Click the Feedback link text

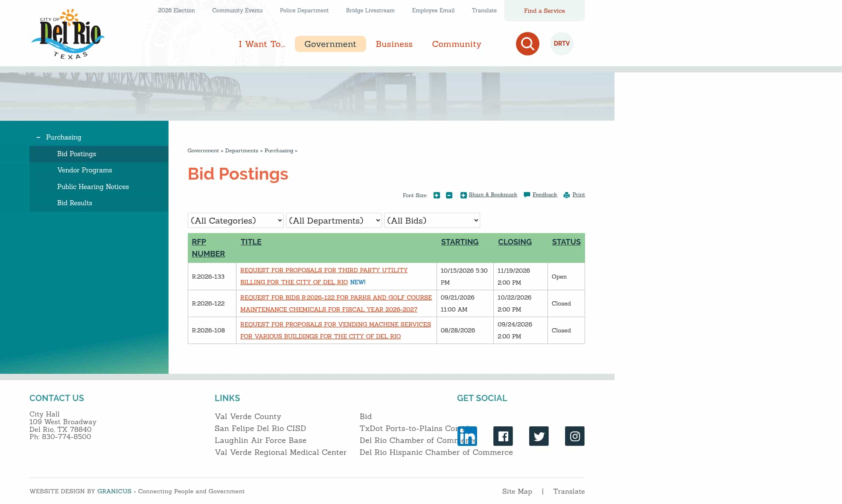point(545,195)
